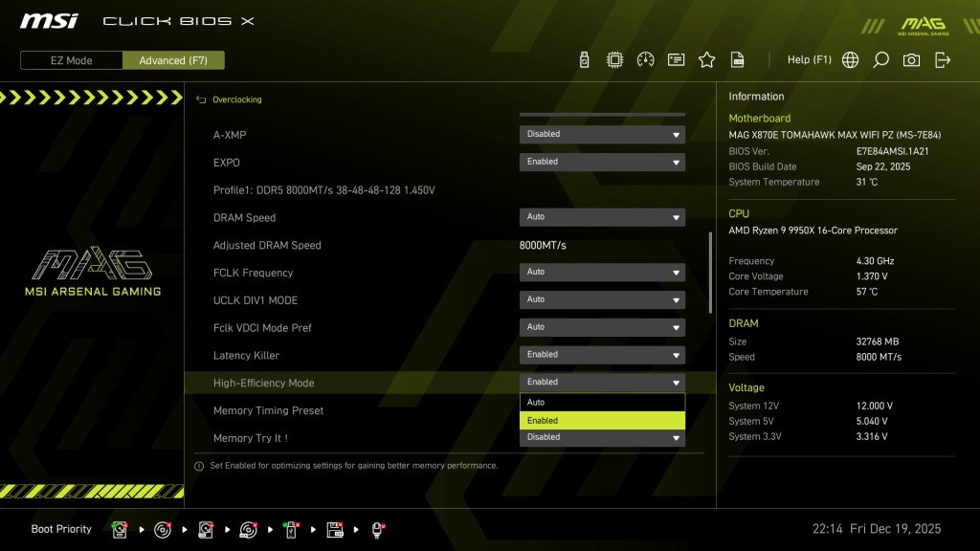The width and height of the screenshot is (980, 551).
Task: Open the EXPO dropdown
Action: pos(602,162)
